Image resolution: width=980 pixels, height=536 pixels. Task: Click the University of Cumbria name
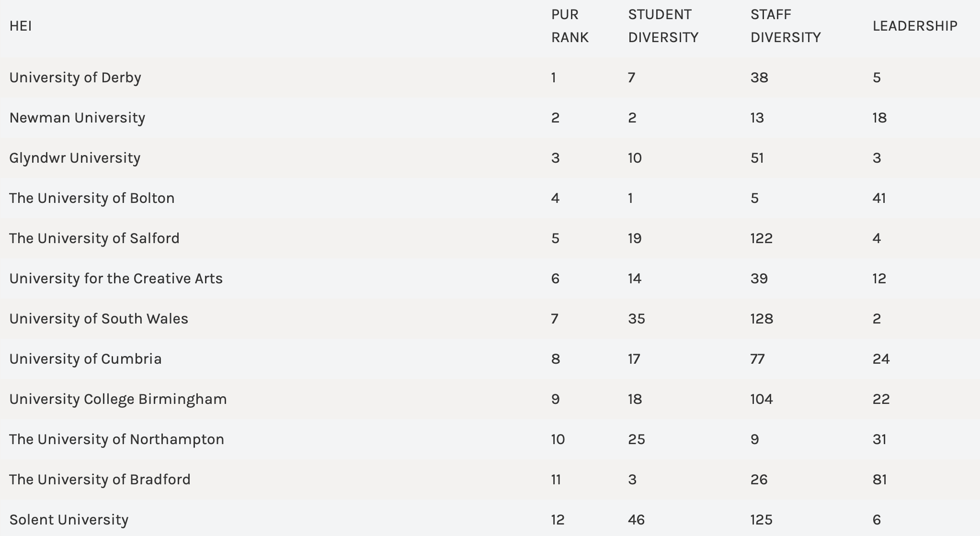click(85, 359)
